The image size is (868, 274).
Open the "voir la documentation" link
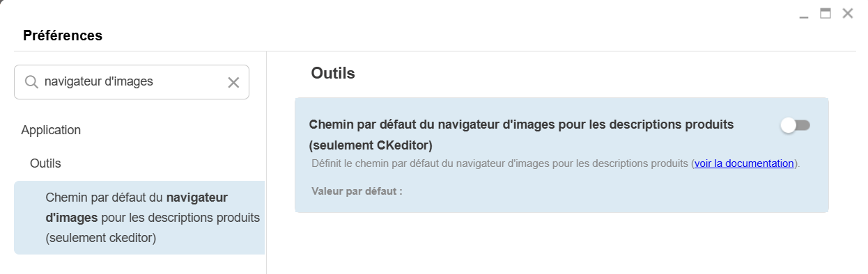pyautogui.click(x=744, y=163)
